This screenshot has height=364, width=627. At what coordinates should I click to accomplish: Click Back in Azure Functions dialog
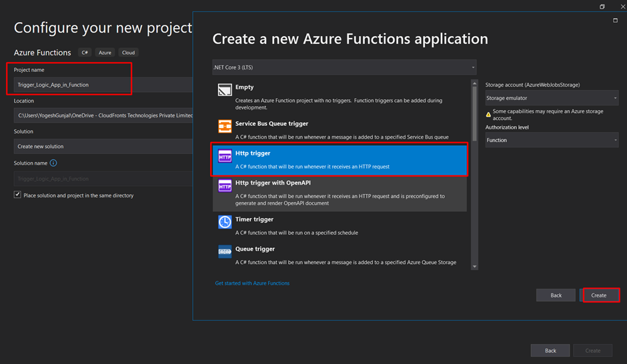coord(556,295)
